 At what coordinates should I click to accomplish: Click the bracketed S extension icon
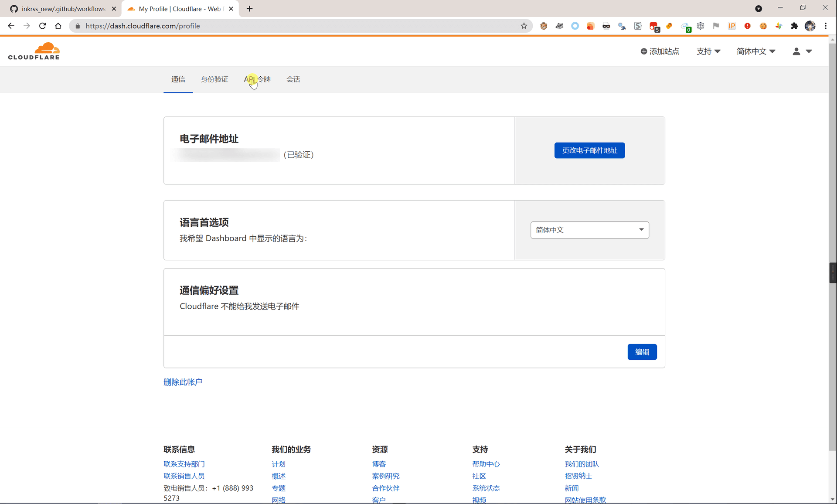tap(638, 26)
